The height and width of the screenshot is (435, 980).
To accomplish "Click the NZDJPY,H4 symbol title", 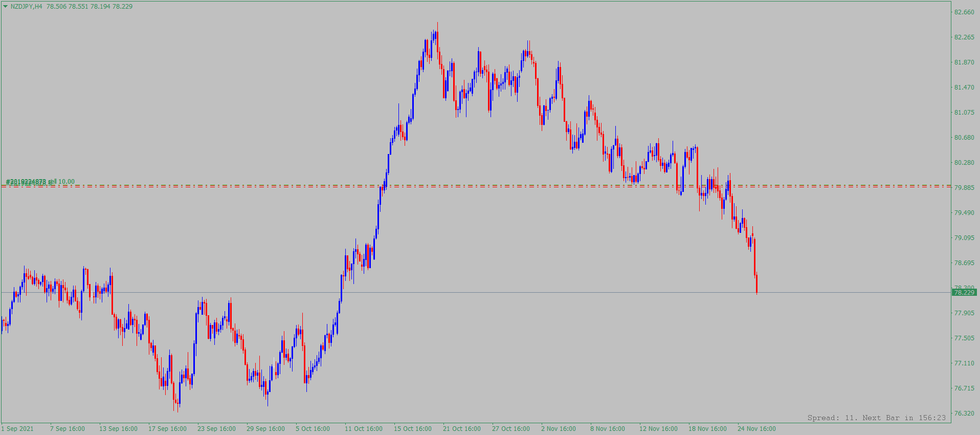I will pyautogui.click(x=26, y=7).
